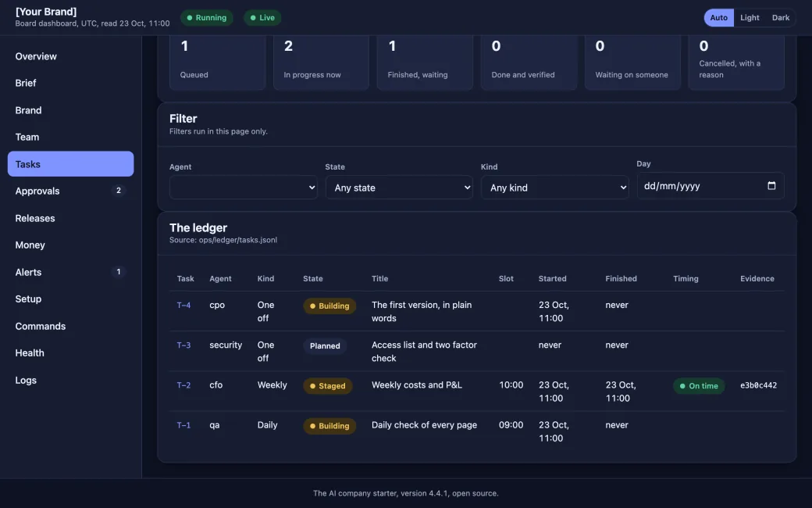This screenshot has height=508, width=812.
Task: Click the Day date input field
Action: pyautogui.click(x=710, y=185)
